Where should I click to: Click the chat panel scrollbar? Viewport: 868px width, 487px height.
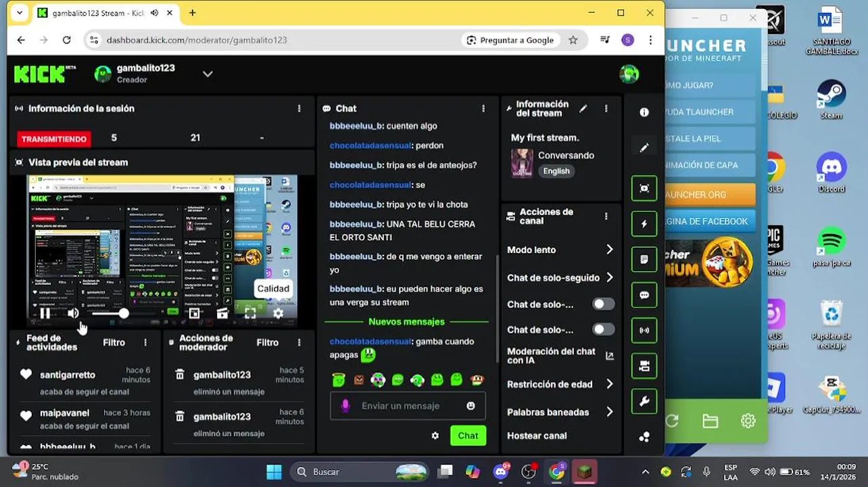[x=498, y=308]
